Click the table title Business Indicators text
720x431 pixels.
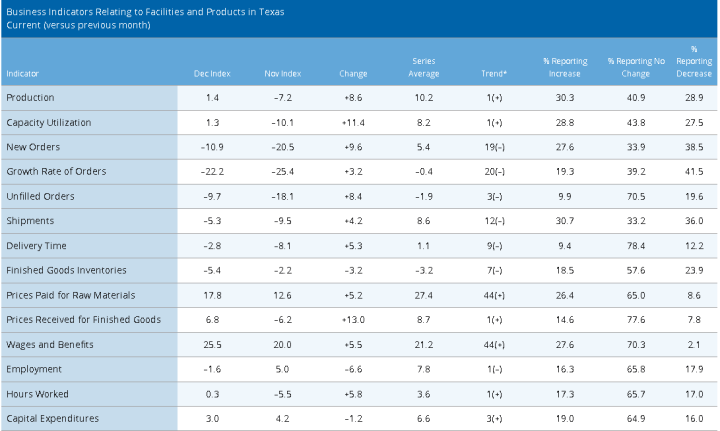(145, 12)
